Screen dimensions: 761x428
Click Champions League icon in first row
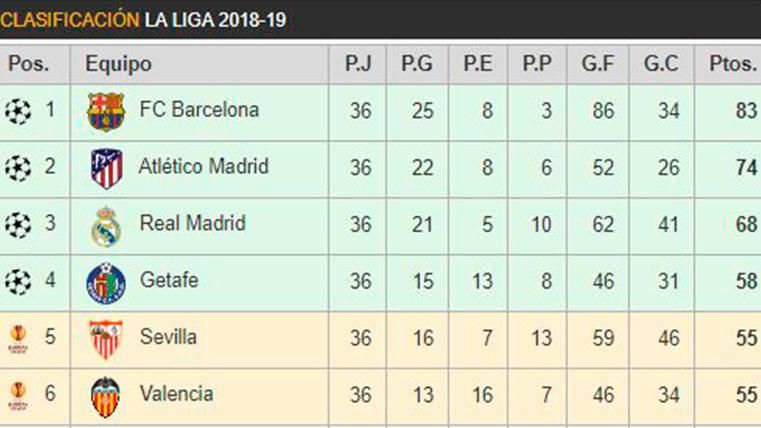[x=18, y=111]
